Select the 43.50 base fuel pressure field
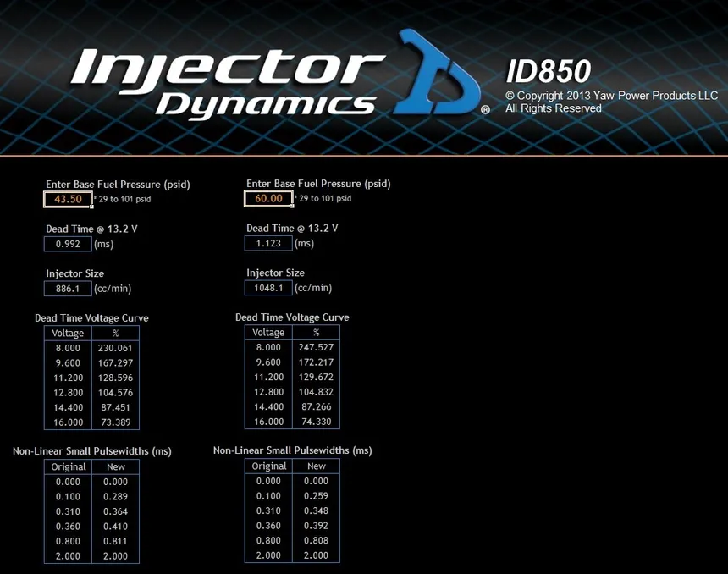 click(68, 199)
